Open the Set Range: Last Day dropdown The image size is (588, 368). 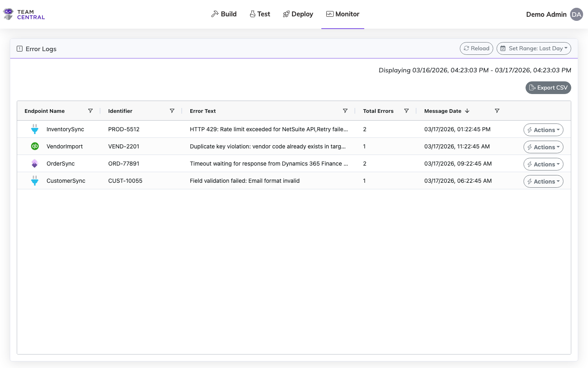533,48
